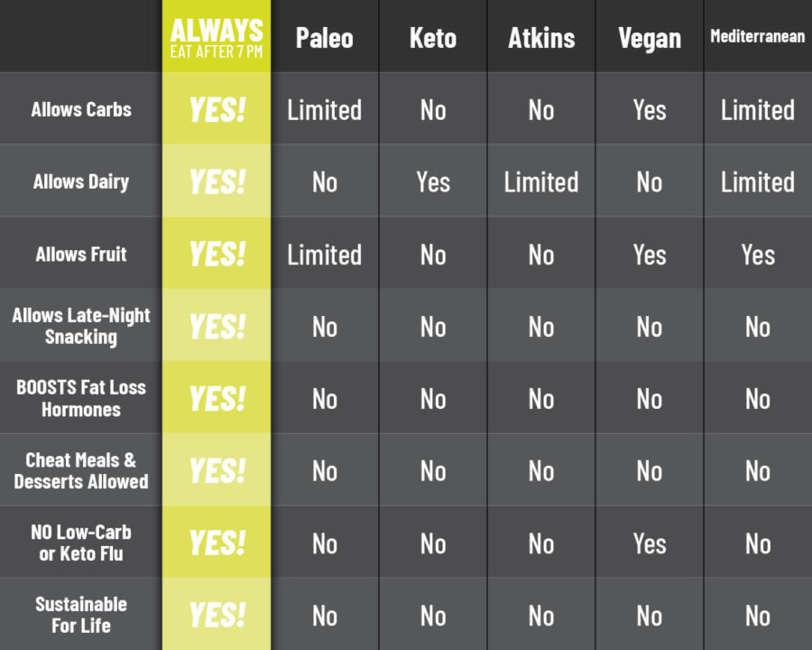The width and height of the screenshot is (812, 650).
Task: Click Cheat Meals & Desserts Allowed label
Action: (x=81, y=470)
